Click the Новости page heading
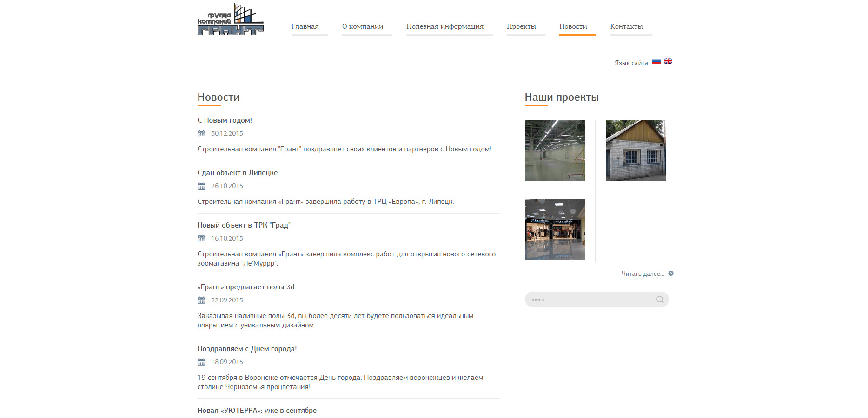Viewport: 868px width, 418px height. pyautogui.click(x=219, y=98)
